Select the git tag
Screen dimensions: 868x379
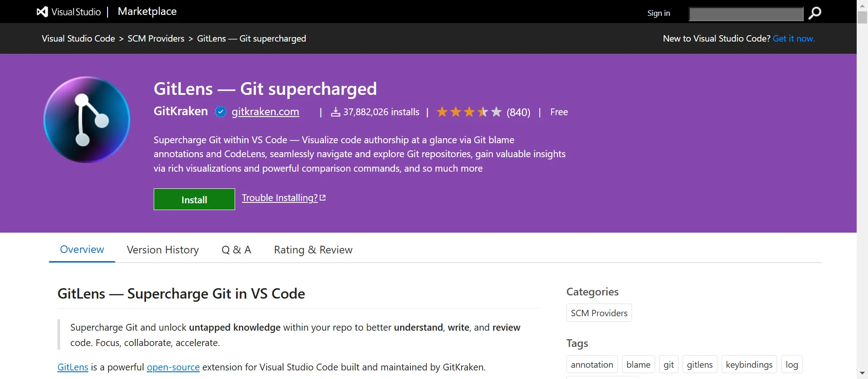pyautogui.click(x=669, y=364)
